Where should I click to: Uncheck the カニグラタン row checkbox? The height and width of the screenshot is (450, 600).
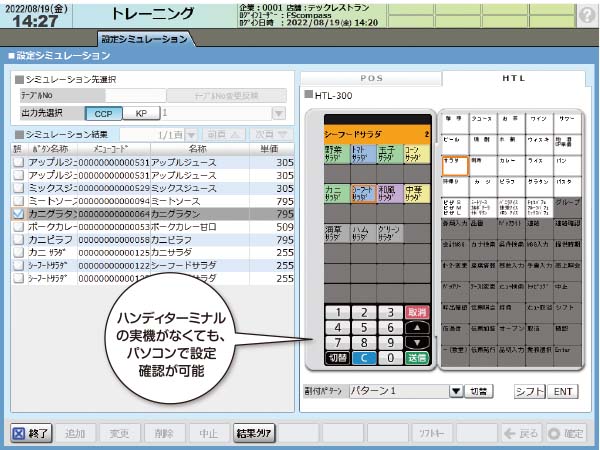coord(18,213)
